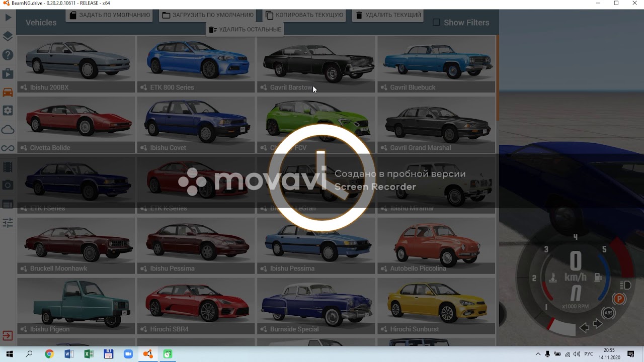644x362 pixels.
Task: Click the microphone tray icon
Action: point(547,354)
